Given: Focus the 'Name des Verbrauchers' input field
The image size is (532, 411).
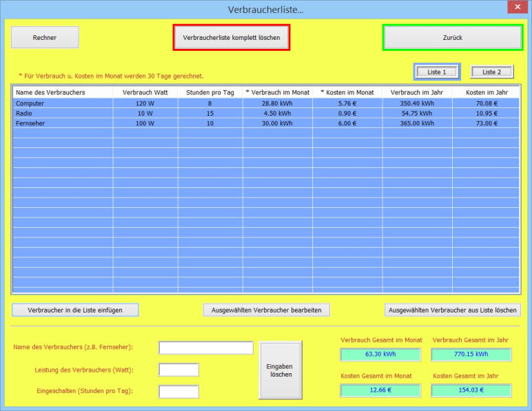Looking at the screenshot, I should 205,348.
